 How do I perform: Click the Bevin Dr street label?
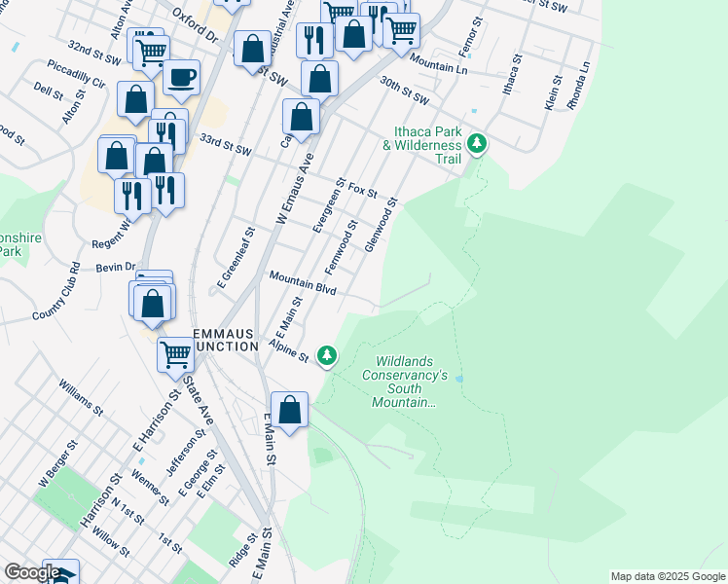116,268
